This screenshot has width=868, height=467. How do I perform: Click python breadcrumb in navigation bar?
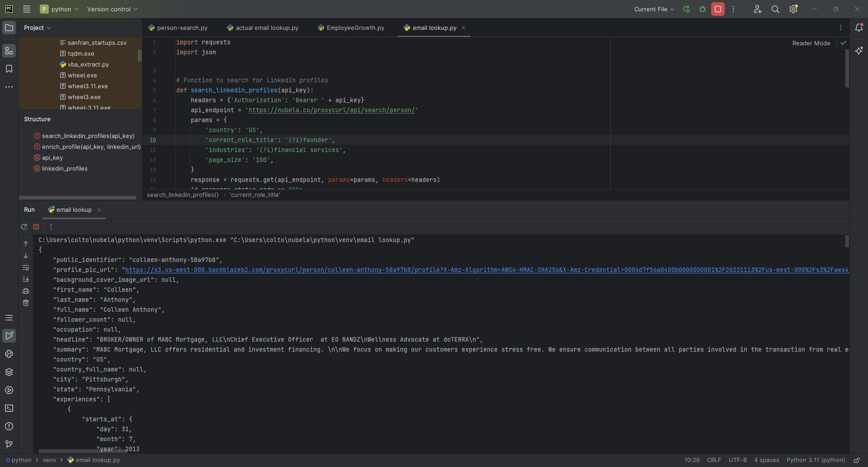[19, 460]
